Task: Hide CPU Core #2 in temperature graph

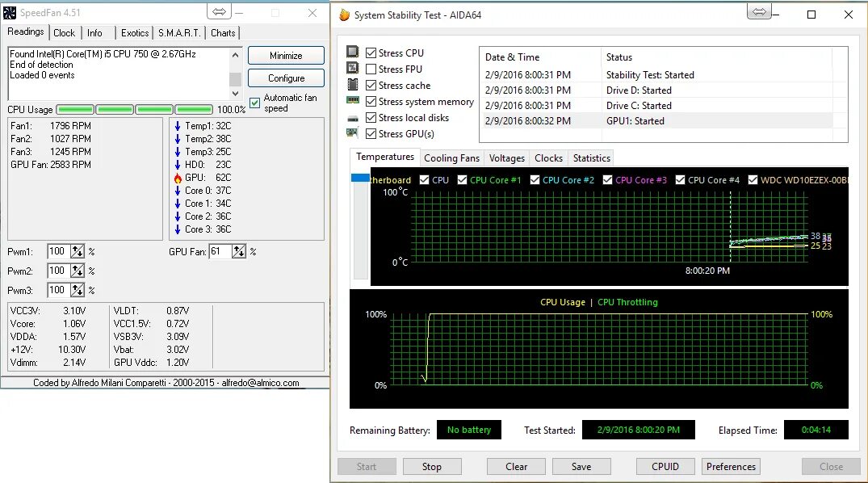Action: [535, 180]
